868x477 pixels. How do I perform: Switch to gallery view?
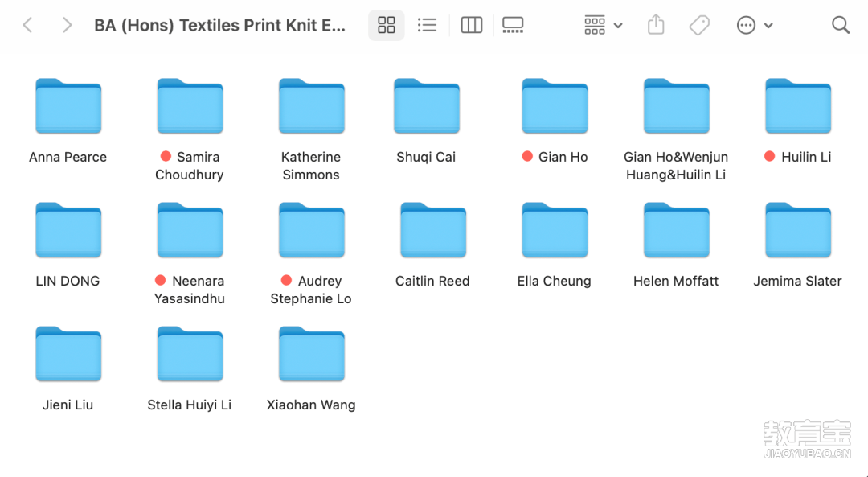(x=513, y=25)
